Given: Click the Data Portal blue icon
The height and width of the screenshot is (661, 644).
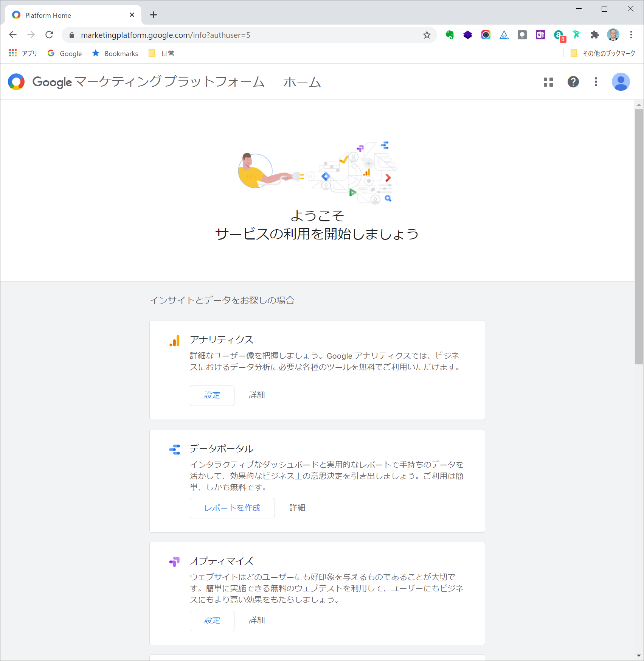Looking at the screenshot, I should click(175, 449).
